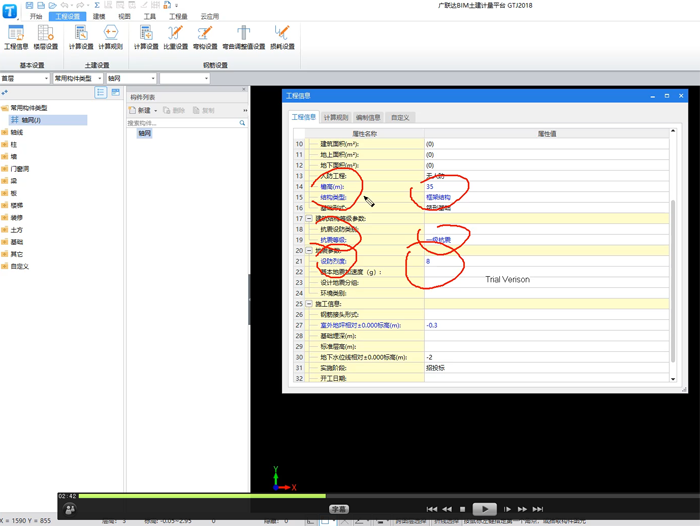This screenshot has width=700, height=526.
Task: Click the 室外地坪 value cell showing -0.3
Action: 546,326
